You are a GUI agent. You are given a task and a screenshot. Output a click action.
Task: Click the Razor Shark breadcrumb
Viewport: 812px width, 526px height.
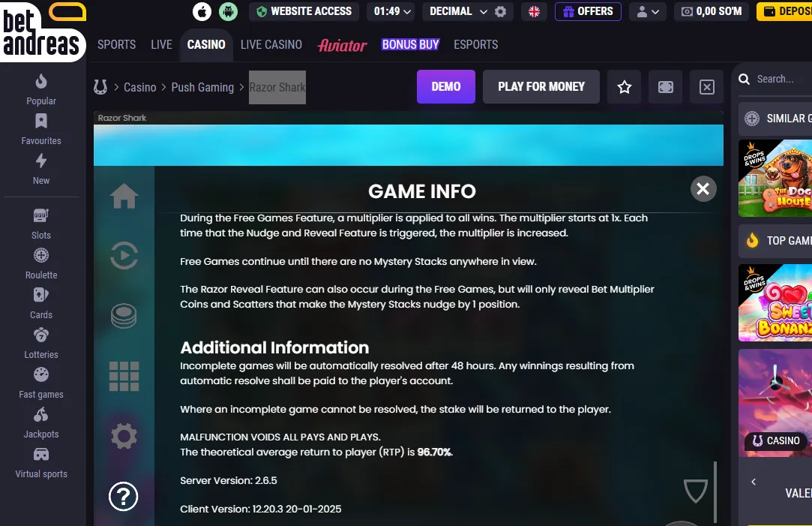[x=277, y=87]
